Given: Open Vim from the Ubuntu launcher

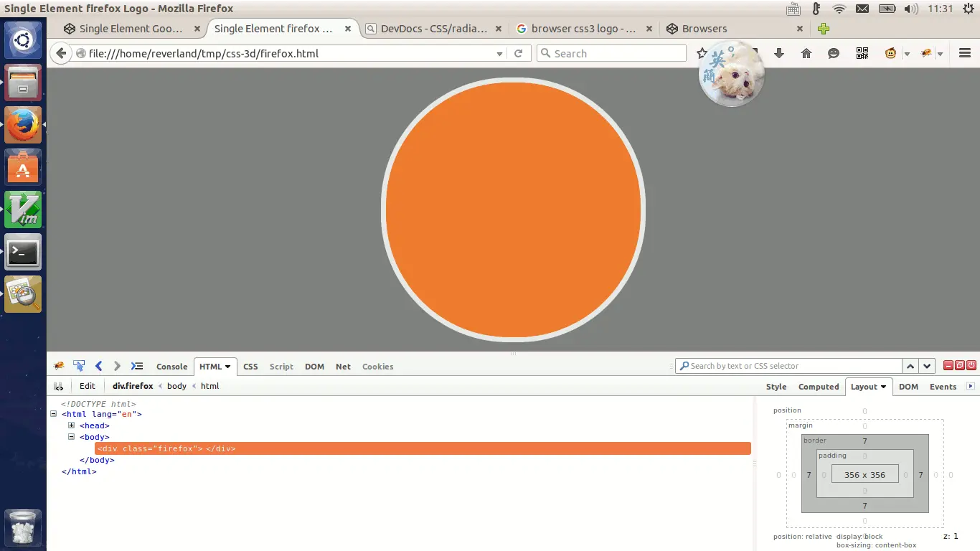Looking at the screenshot, I should [23, 210].
